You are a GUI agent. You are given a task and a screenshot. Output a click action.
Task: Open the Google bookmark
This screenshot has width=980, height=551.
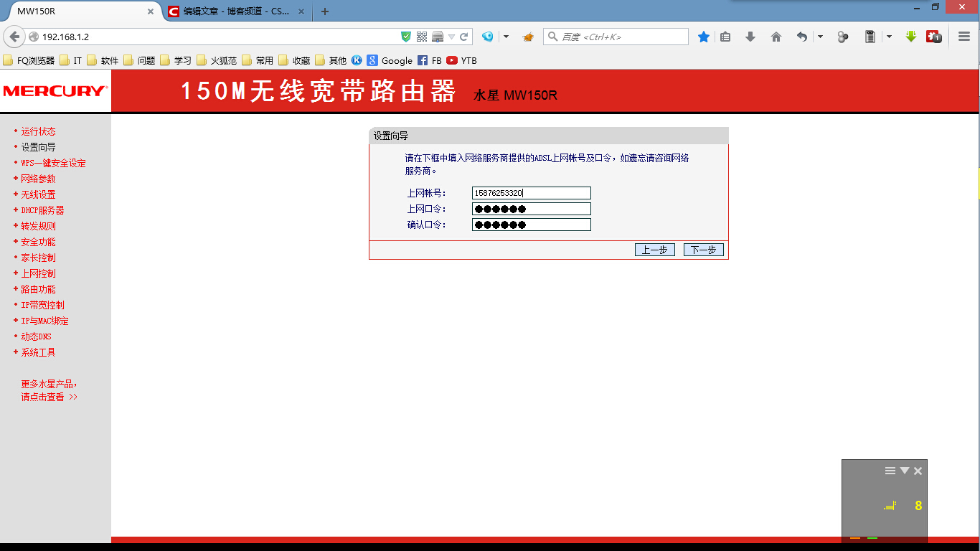pyautogui.click(x=390, y=60)
